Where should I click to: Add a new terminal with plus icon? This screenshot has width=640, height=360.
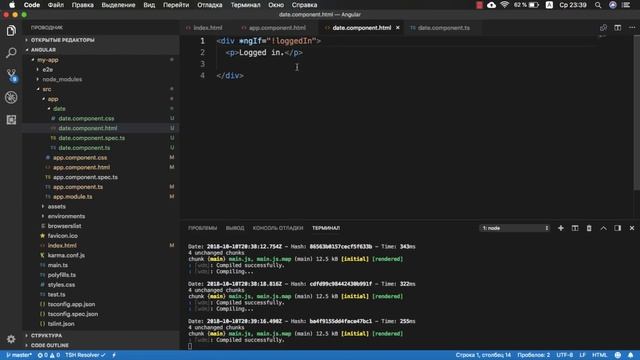point(561,228)
